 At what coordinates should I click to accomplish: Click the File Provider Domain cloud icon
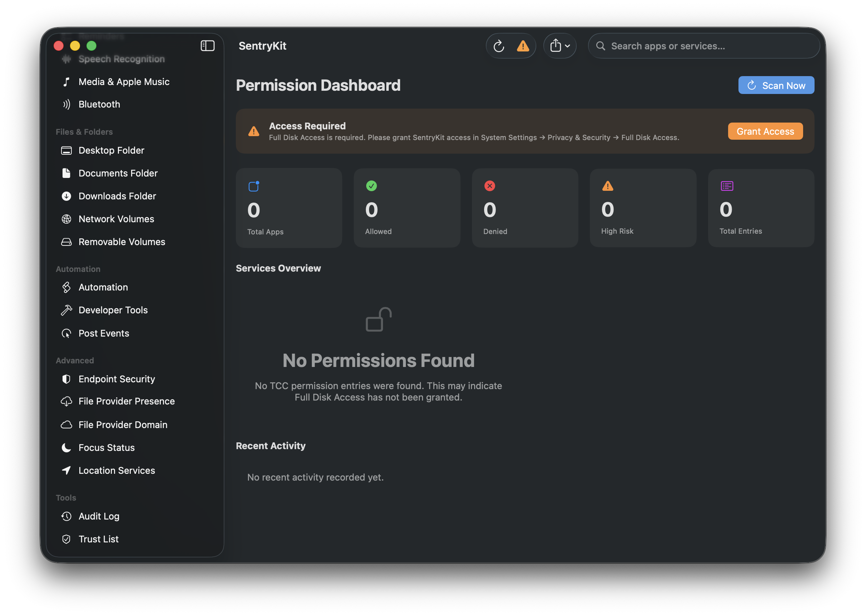pos(66,425)
